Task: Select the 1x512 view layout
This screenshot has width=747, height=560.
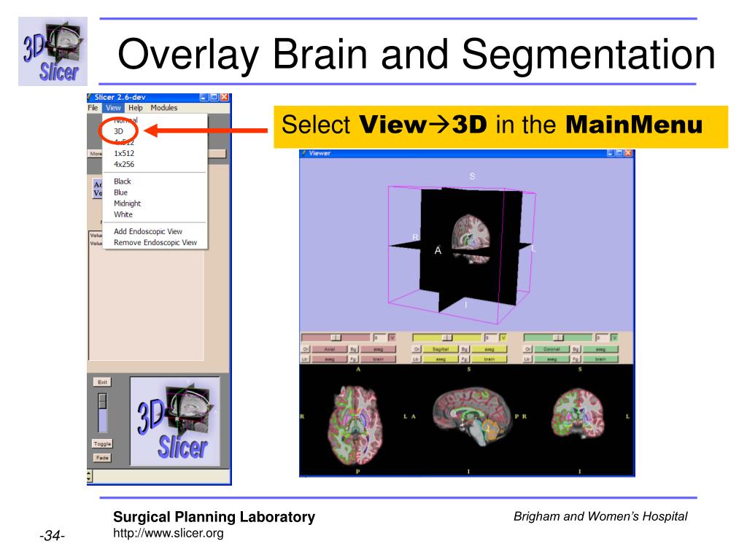Action: [124, 153]
